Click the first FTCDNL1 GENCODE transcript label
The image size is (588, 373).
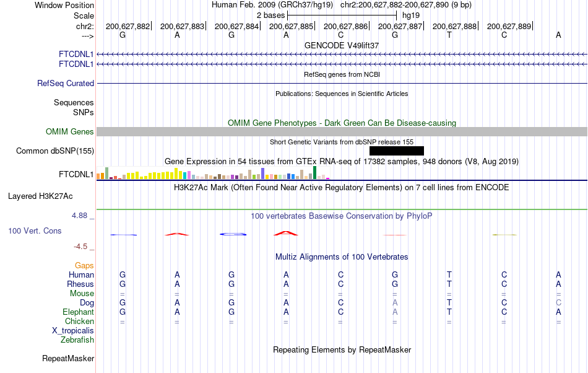(76, 55)
